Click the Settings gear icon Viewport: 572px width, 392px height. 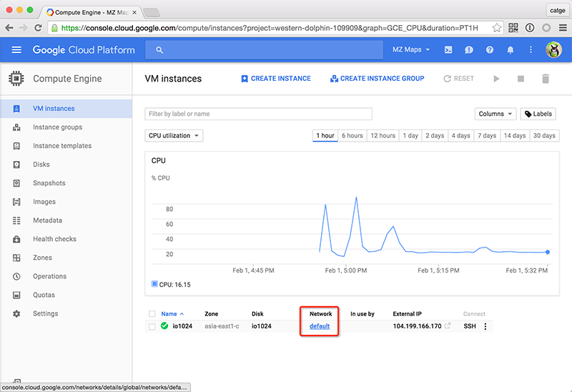(16, 313)
